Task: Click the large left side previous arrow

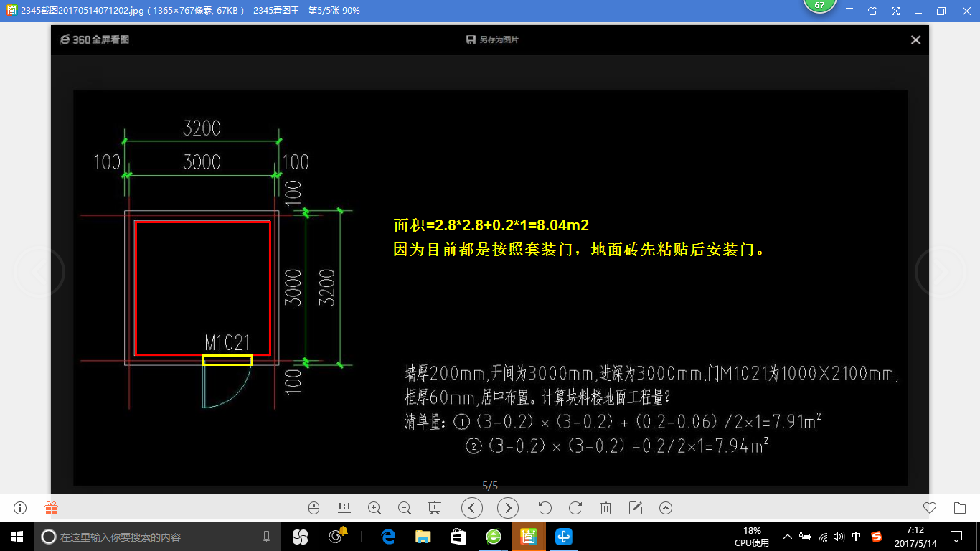Action: pyautogui.click(x=40, y=273)
